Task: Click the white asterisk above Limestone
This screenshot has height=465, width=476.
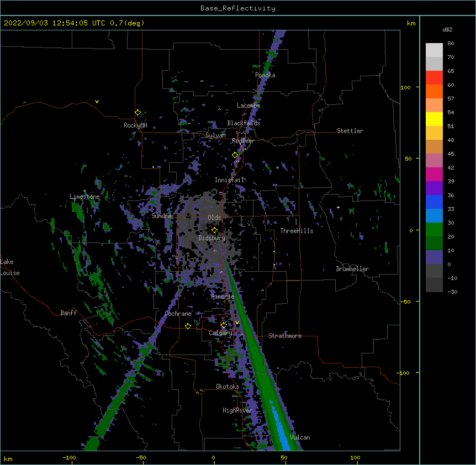Action: tap(84, 191)
